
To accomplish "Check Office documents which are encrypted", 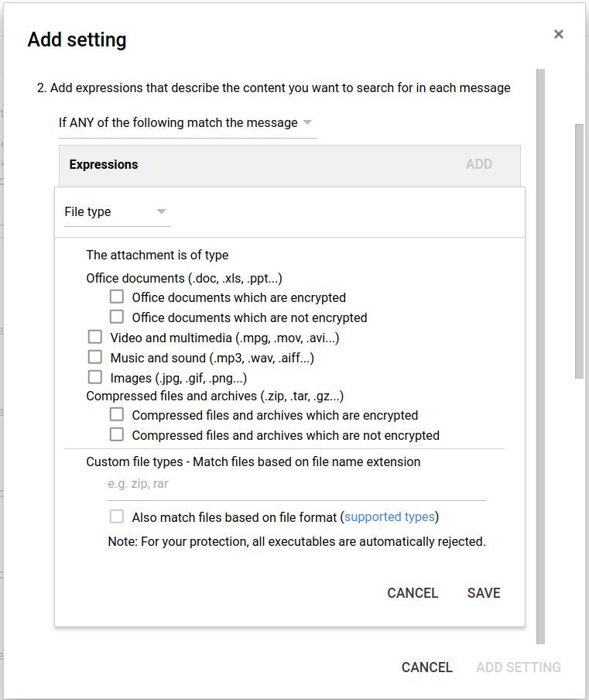I will 117,297.
